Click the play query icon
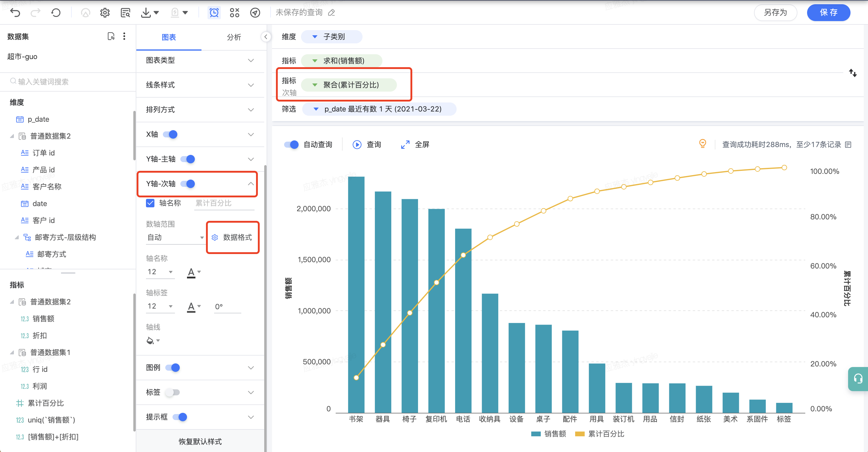This screenshot has height=452, width=868. (357, 144)
